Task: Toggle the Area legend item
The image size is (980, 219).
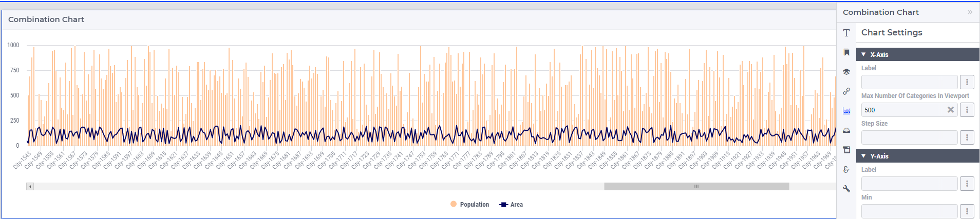Action: (x=511, y=204)
